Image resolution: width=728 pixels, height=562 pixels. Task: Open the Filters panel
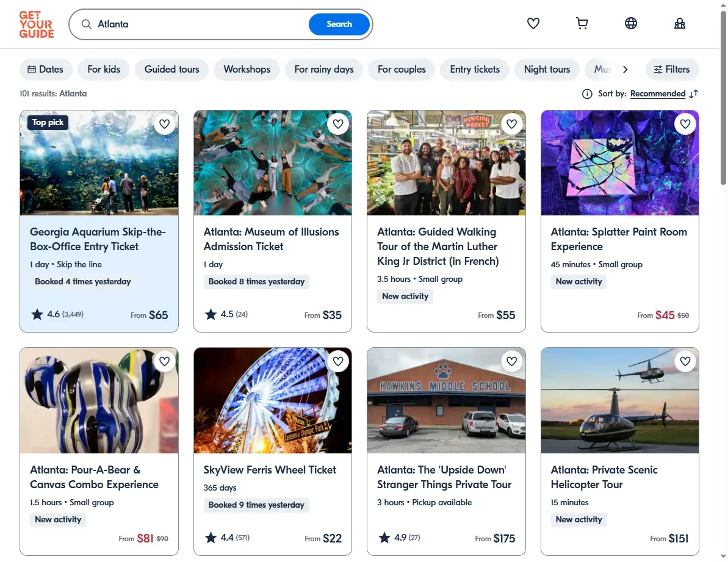(x=672, y=70)
